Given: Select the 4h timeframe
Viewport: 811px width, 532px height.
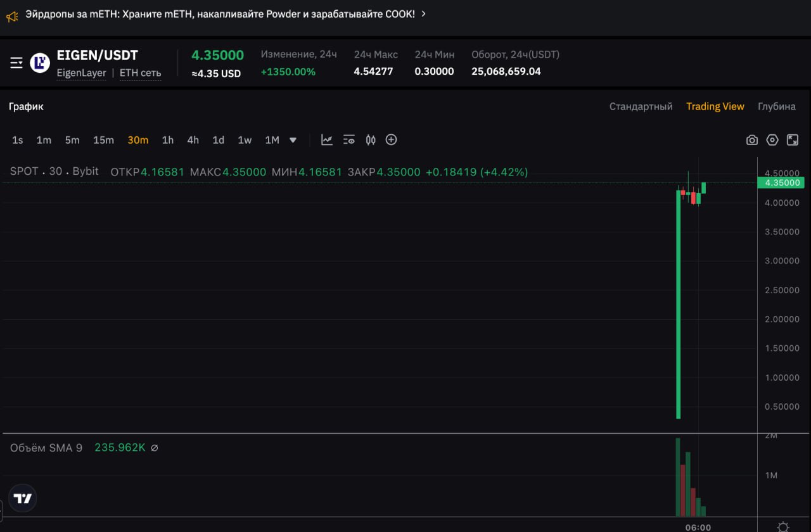Looking at the screenshot, I should coord(193,140).
